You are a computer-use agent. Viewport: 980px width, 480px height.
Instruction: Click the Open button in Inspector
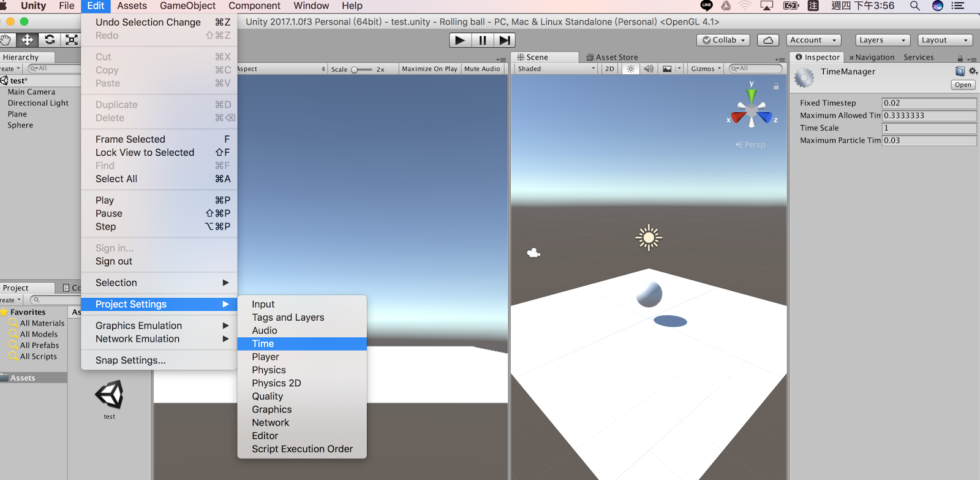point(963,85)
